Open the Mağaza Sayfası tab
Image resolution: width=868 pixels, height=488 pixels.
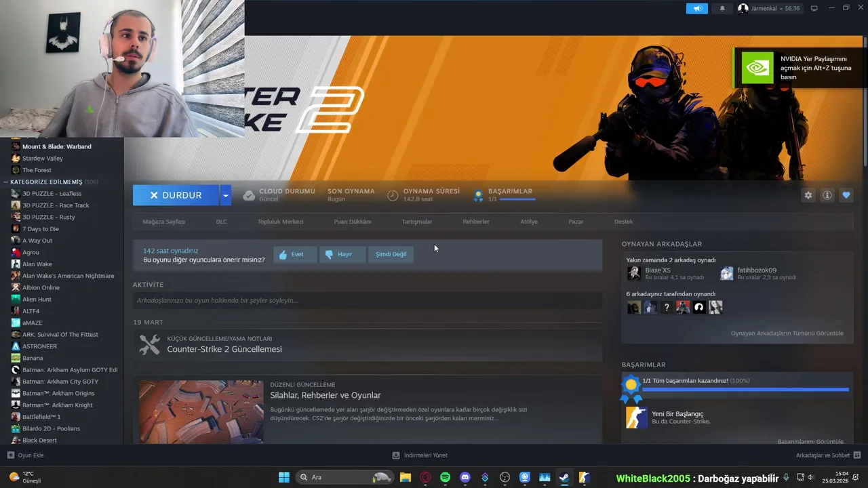[163, 222]
